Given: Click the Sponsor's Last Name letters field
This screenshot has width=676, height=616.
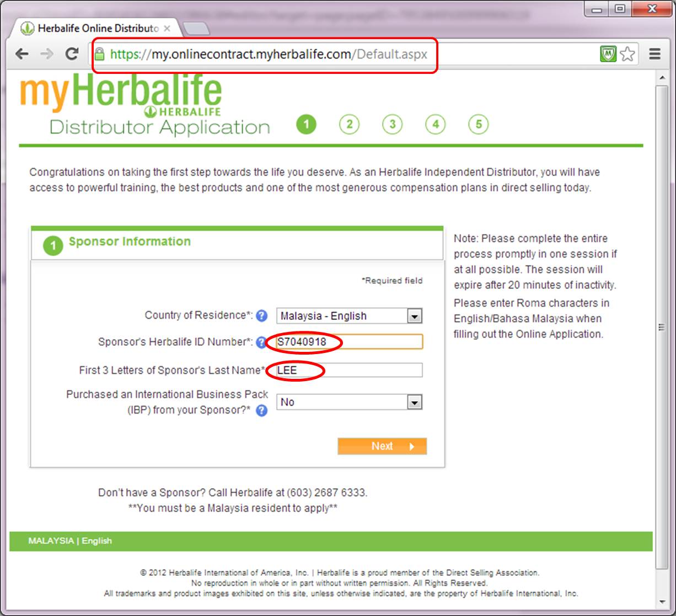Looking at the screenshot, I should tap(350, 370).
